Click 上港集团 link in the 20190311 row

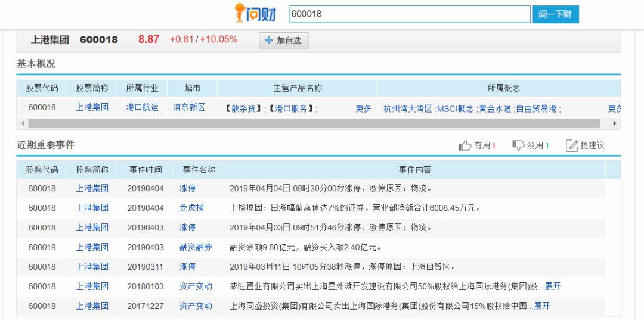tap(92, 267)
